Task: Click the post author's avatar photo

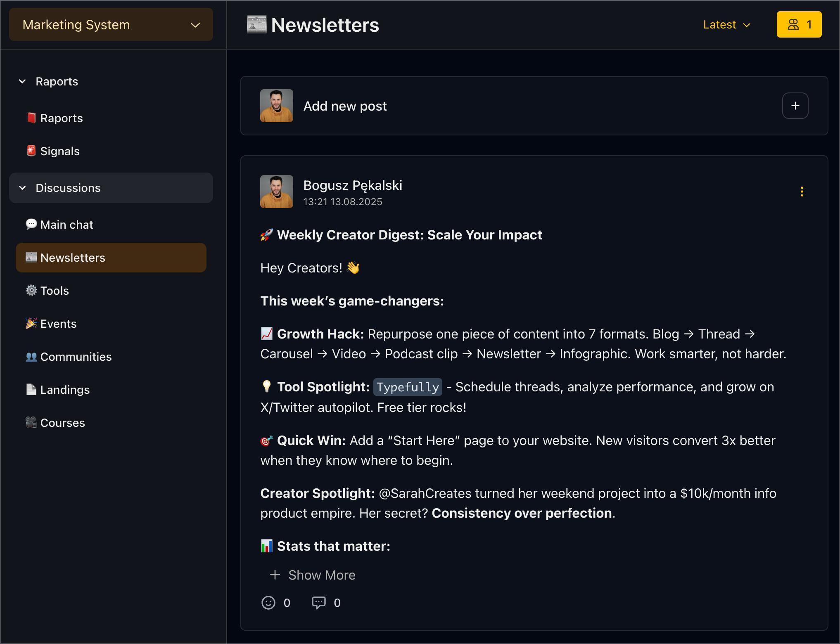Action: point(276,192)
